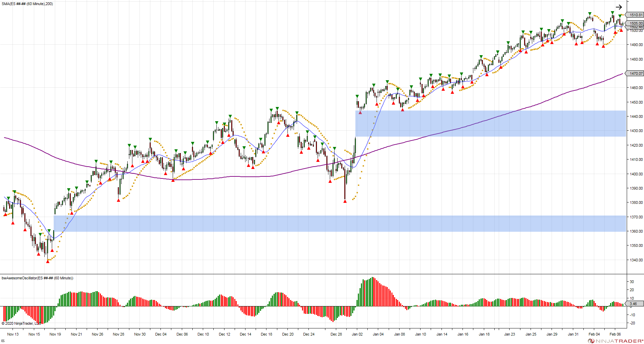The image size is (644, 344).
Task: Click the Dec 06 date label
Action: click(x=182, y=334)
